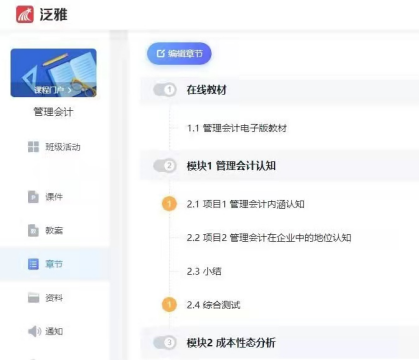
Task: Toggle chapter 3 模块2 成本性态分析 switch
Action: coord(165,342)
